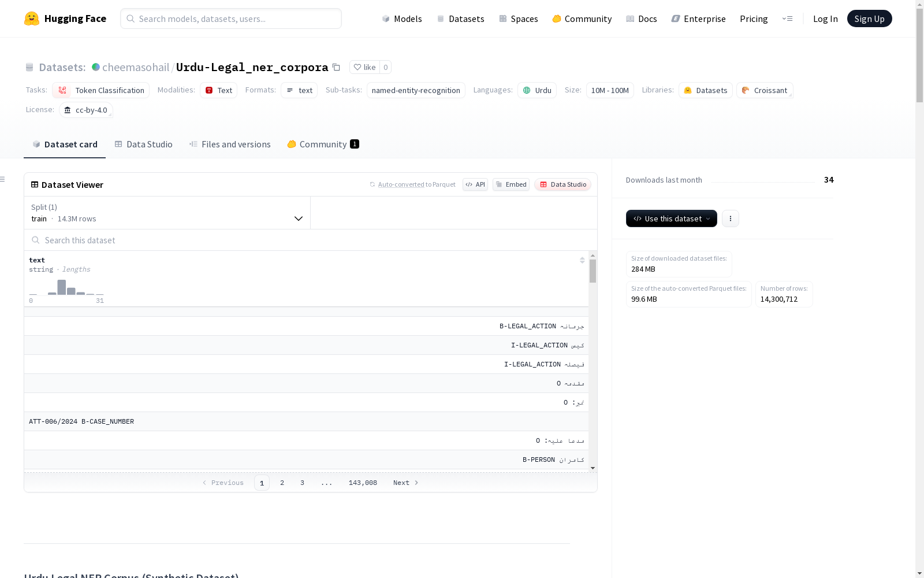Select the row containing B-PERSON
The image size is (924, 578).
click(306, 460)
